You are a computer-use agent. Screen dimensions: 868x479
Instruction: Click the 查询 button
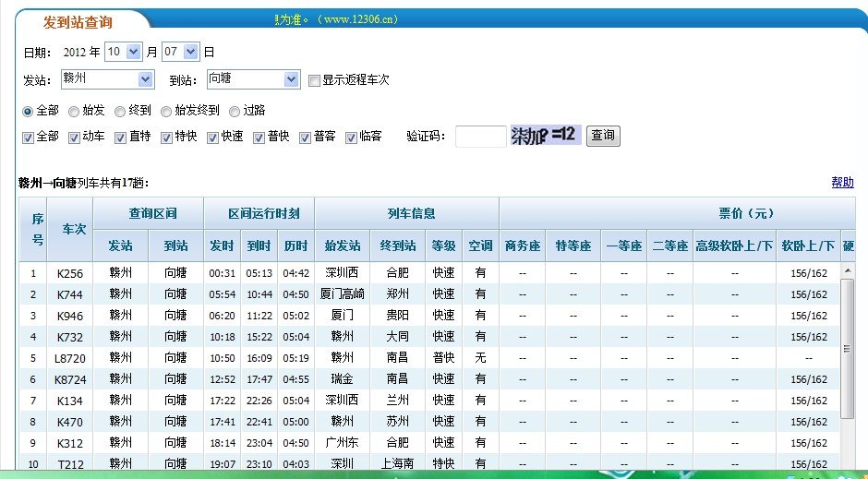(603, 136)
